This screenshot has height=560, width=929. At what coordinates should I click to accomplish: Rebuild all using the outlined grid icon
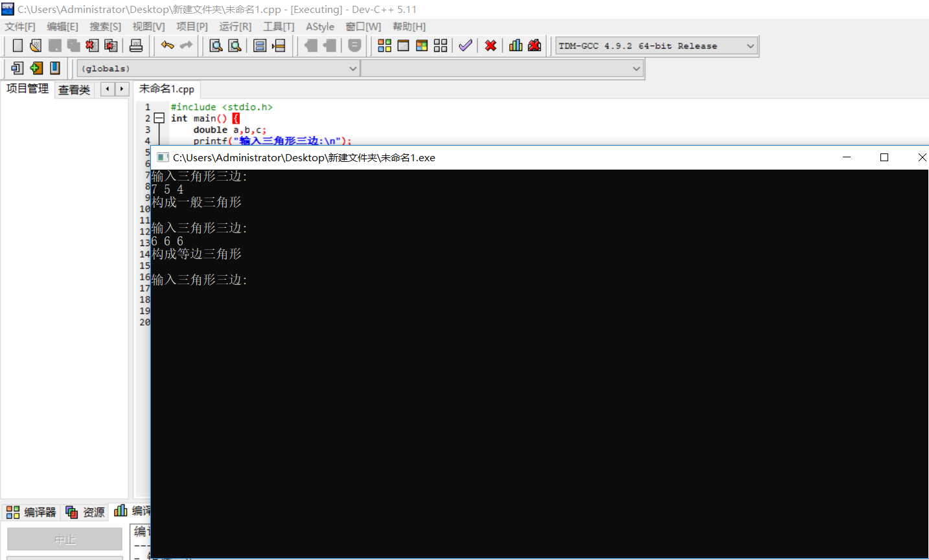coord(441,45)
